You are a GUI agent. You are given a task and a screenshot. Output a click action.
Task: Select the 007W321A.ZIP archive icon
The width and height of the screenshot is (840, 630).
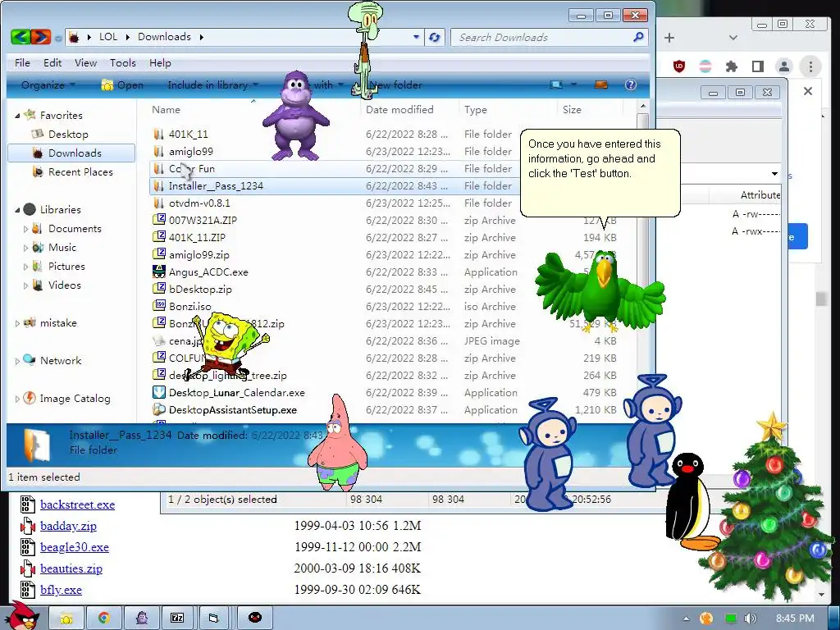159,220
